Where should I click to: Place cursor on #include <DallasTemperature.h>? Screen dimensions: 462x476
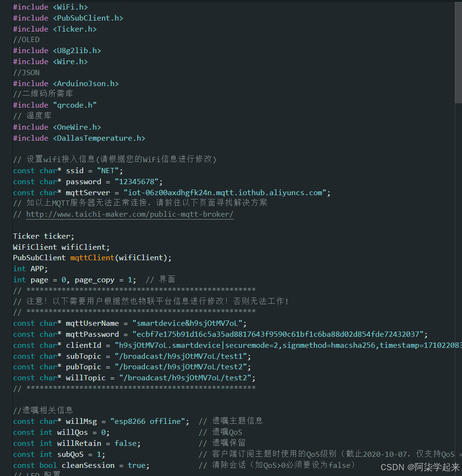(x=79, y=138)
